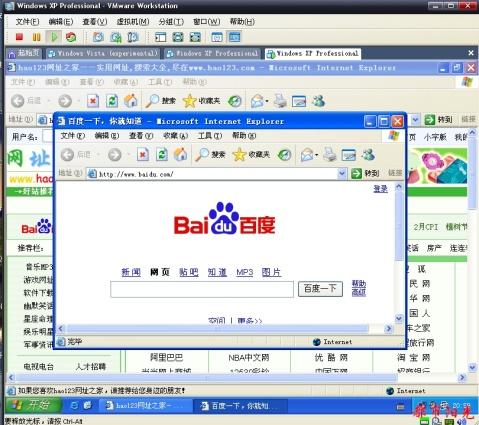Screen dimensions: 479x425
Task: Click the VMware take snapshot icon
Action: [x=98, y=37]
